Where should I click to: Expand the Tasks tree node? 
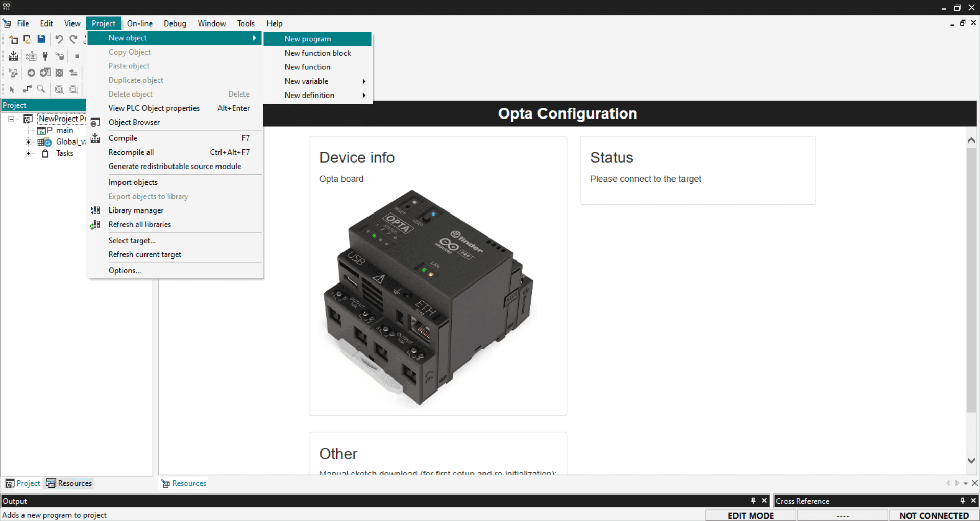pos(29,153)
